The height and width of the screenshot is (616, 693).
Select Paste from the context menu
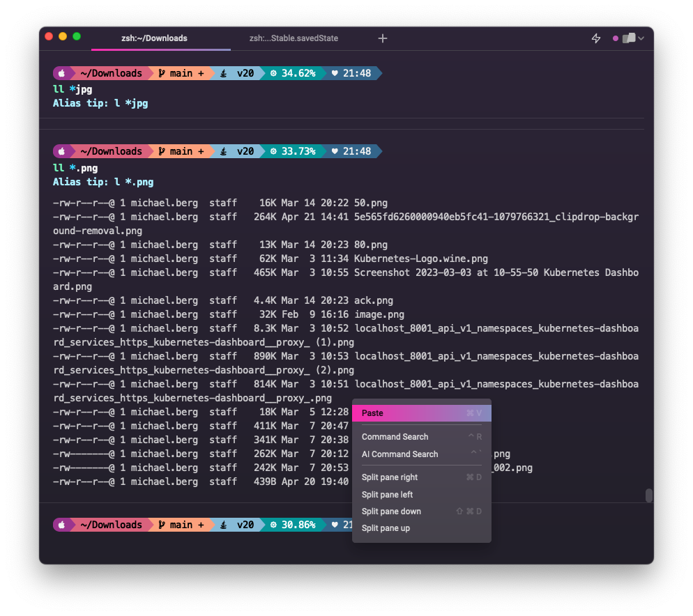click(x=372, y=413)
